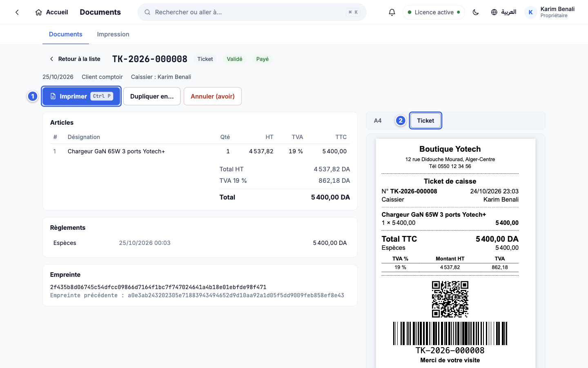Click the Boutique Yotech receipt header

tap(450, 149)
